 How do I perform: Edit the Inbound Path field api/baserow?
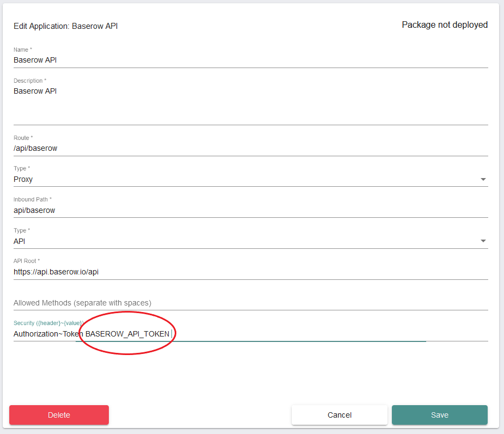pyautogui.click(x=251, y=210)
